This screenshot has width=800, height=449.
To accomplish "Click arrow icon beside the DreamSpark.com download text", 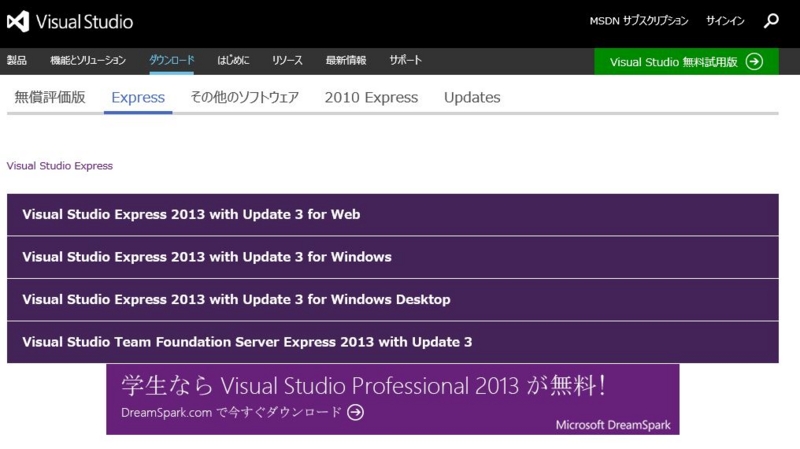I will [356, 412].
